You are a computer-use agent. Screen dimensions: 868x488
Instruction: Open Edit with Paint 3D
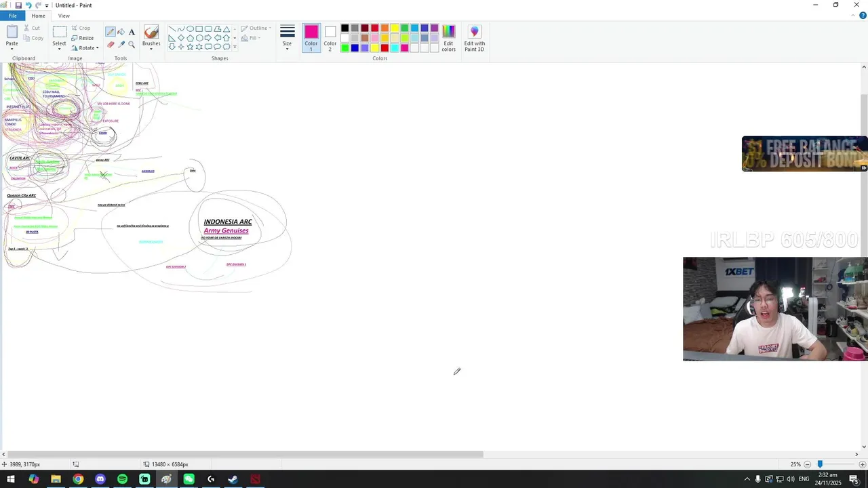(x=474, y=39)
